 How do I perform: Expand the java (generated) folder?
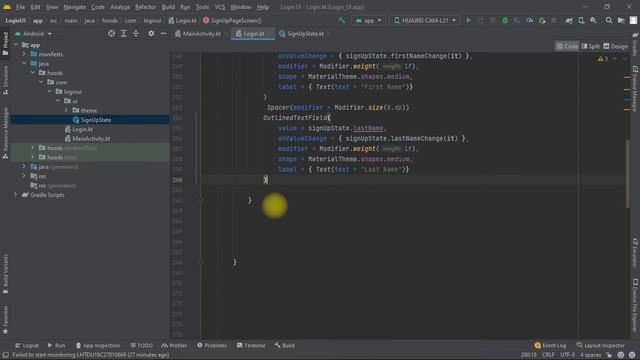24,167
